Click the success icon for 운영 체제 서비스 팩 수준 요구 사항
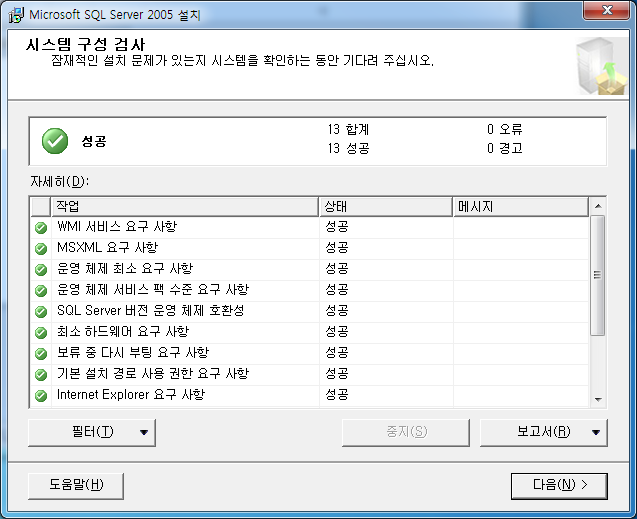The width and height of the screenshot is (637, 519). pos(41,291)
